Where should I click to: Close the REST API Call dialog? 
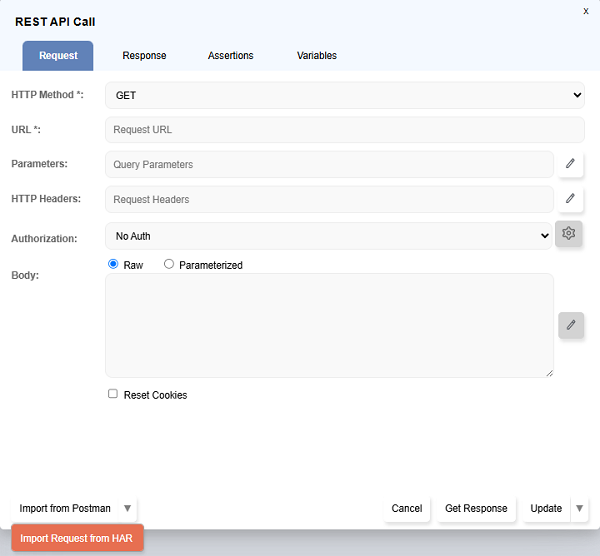pos(586,10)
